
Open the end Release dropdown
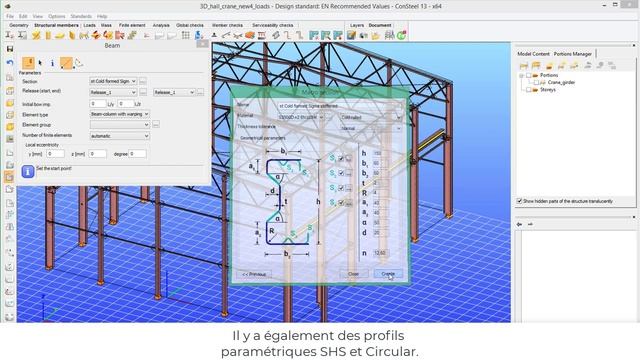pyautogui.click(x=174, y=92)
